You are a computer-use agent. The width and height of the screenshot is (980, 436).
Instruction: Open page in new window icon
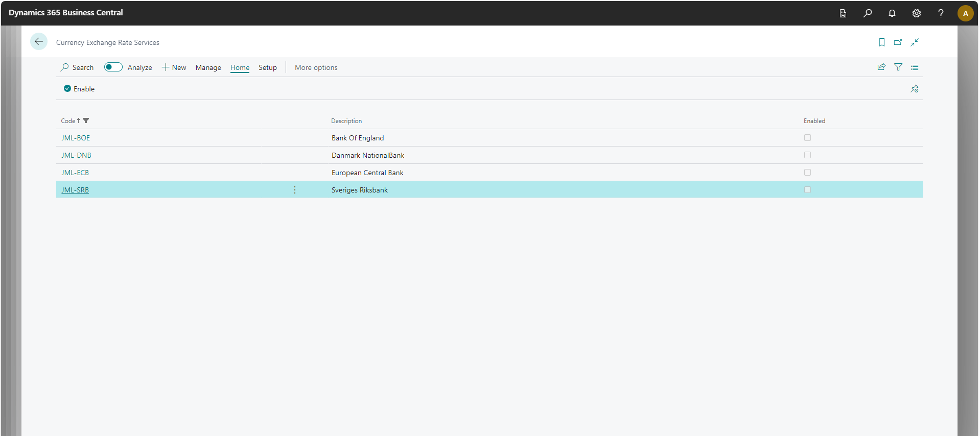pyautogui.click(x=898, y=42)
